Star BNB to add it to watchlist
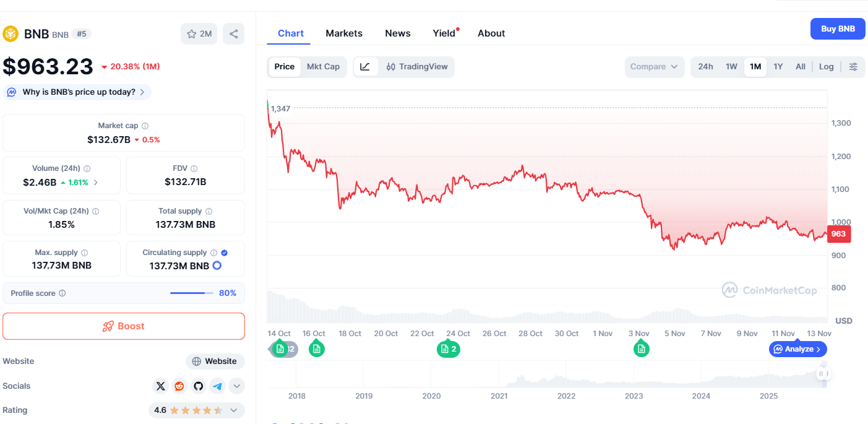Viewport: 868px width, 424px height. coord(191,33)
